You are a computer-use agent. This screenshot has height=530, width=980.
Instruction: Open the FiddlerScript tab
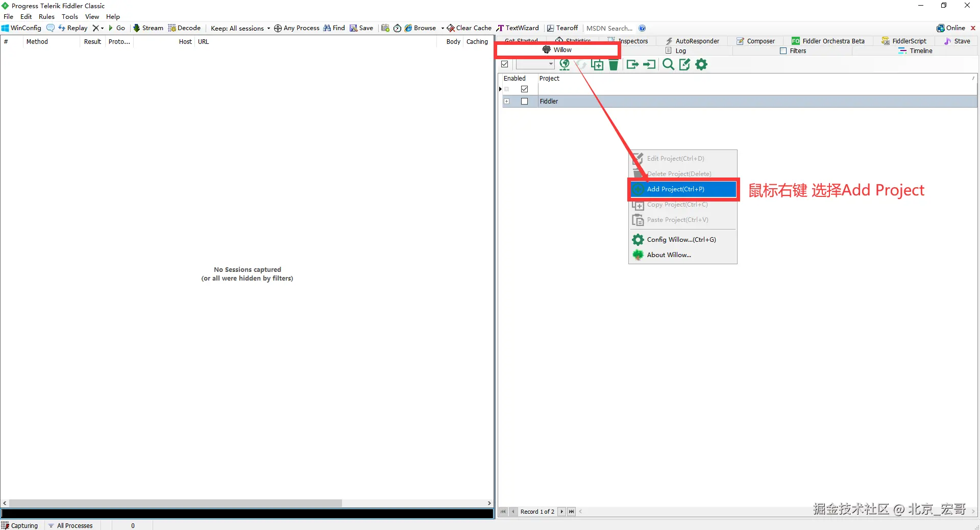click(904, 41)
